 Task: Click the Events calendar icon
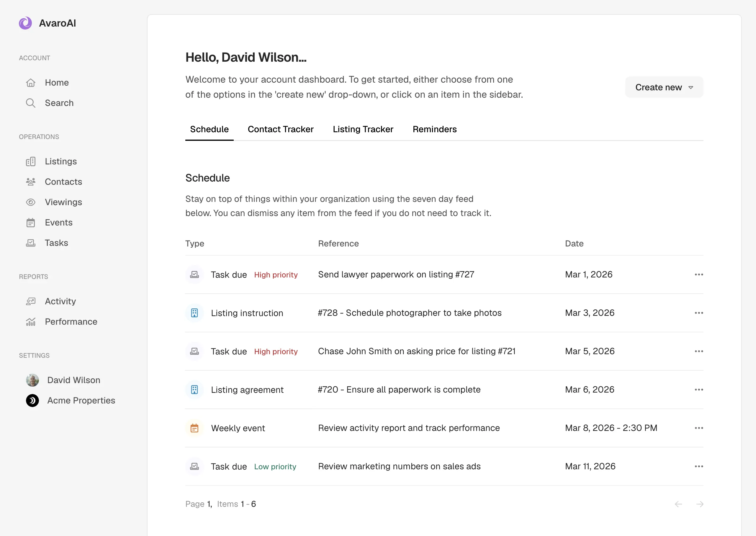point(31,223)
